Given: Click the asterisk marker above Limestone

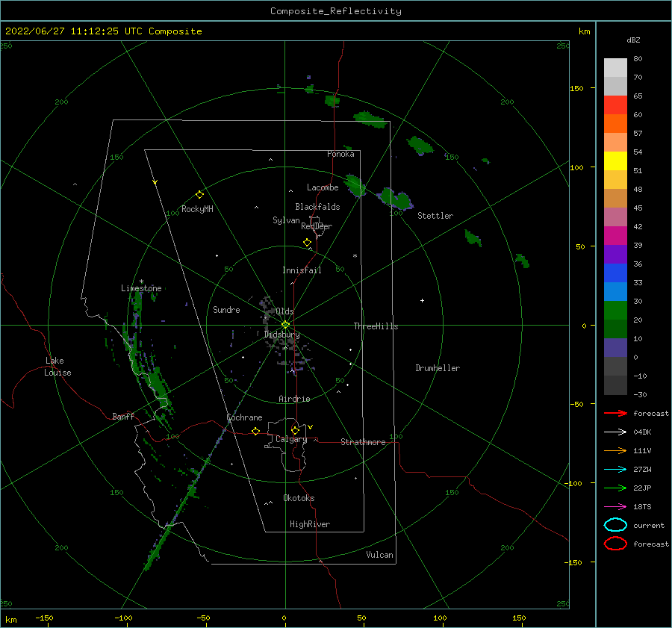Looking at the screenshot, I should point(141,282).
